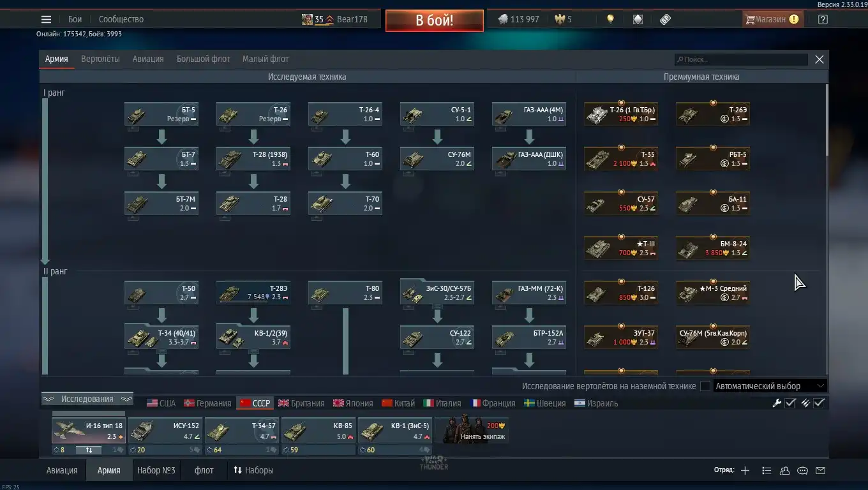Open the Сообщество menu
This screenshot has height=490, width=868.
click(x=121, y=19)
